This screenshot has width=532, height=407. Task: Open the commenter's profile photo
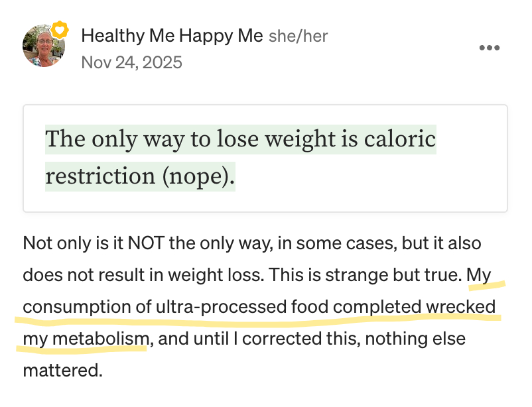pyautogui.click(x=43, y=46)
